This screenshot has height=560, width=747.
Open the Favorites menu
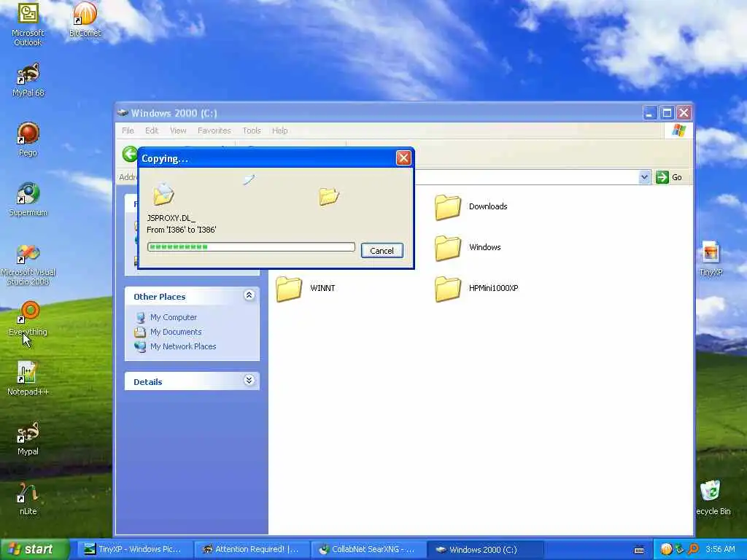[214, 131]
